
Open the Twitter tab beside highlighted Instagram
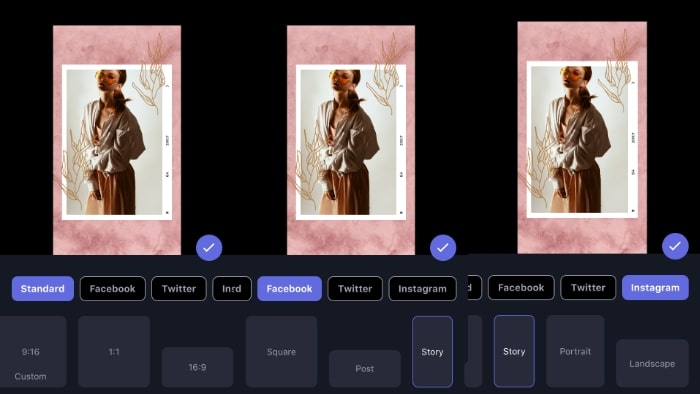tap(588, 288)
